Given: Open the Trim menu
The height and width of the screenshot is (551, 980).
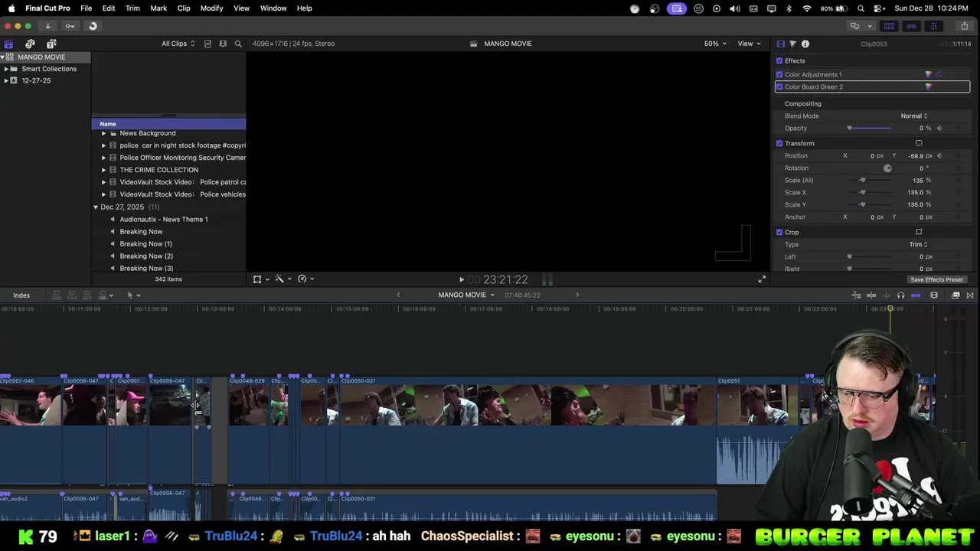Looking at the screenshot, I should click(x=132, y=8).
